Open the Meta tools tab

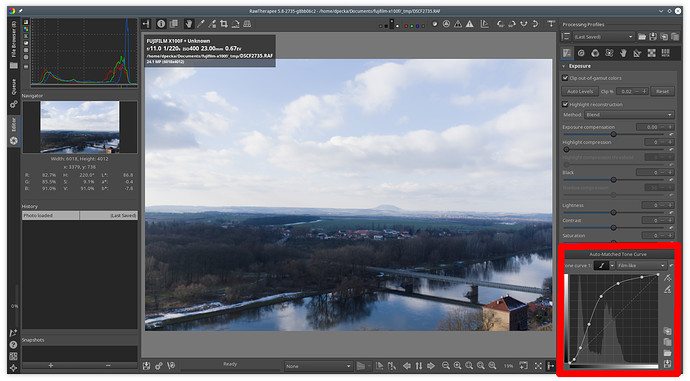pos(665,53)
